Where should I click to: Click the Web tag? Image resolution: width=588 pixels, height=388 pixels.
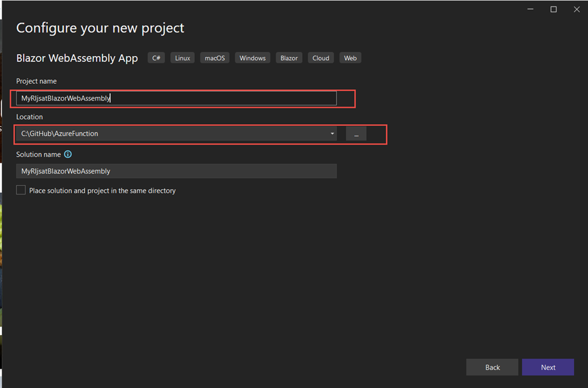coord(350,58)
